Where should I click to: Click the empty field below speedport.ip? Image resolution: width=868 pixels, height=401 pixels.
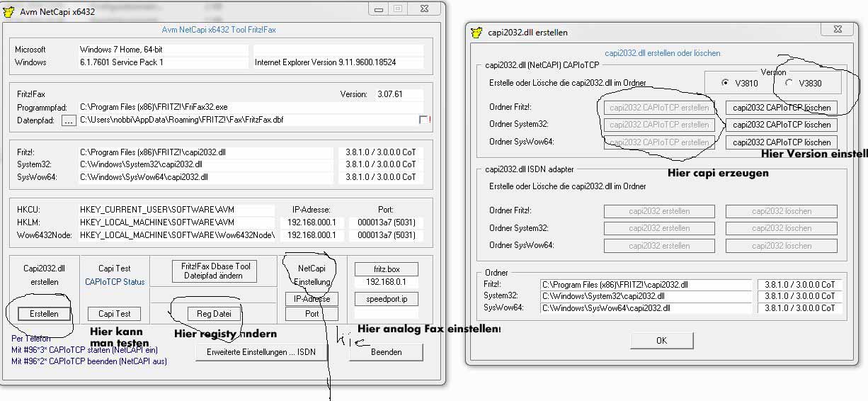coord(387,312)
